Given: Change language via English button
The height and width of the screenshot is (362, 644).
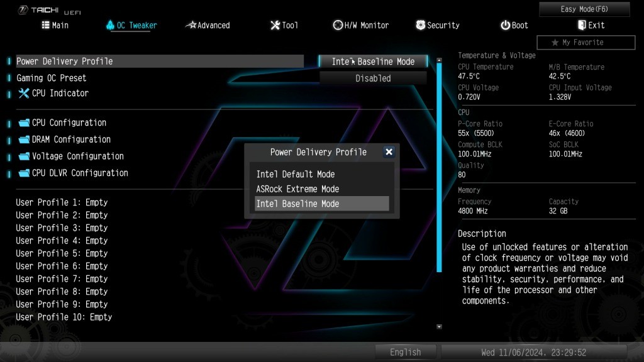Looking at the screenshot, I should click(405, 352).
